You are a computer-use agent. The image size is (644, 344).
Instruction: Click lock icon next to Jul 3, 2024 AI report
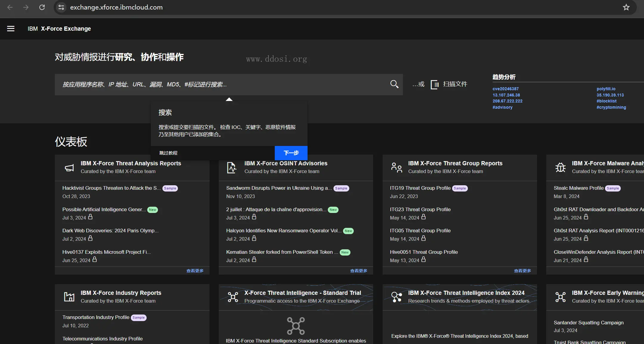tap(90, 217)
